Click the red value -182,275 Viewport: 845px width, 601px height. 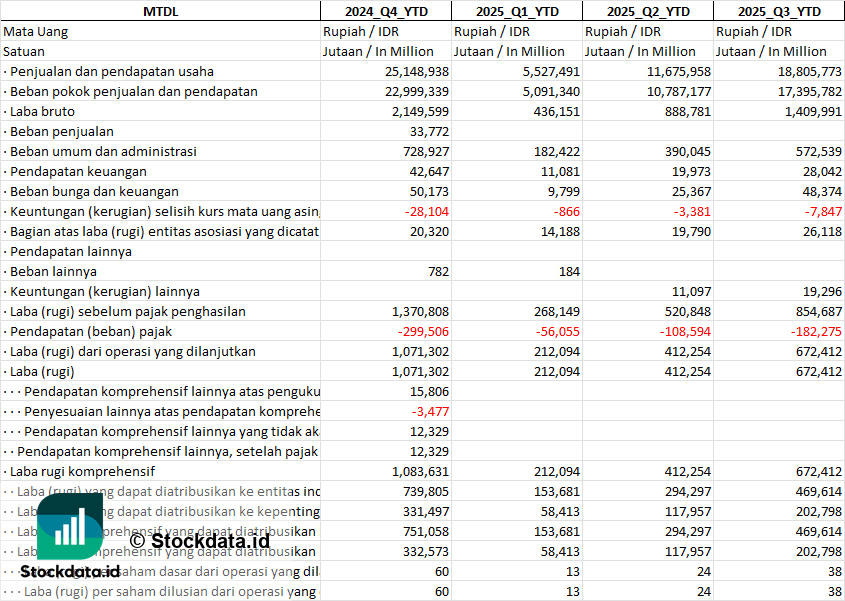(816, 331)
